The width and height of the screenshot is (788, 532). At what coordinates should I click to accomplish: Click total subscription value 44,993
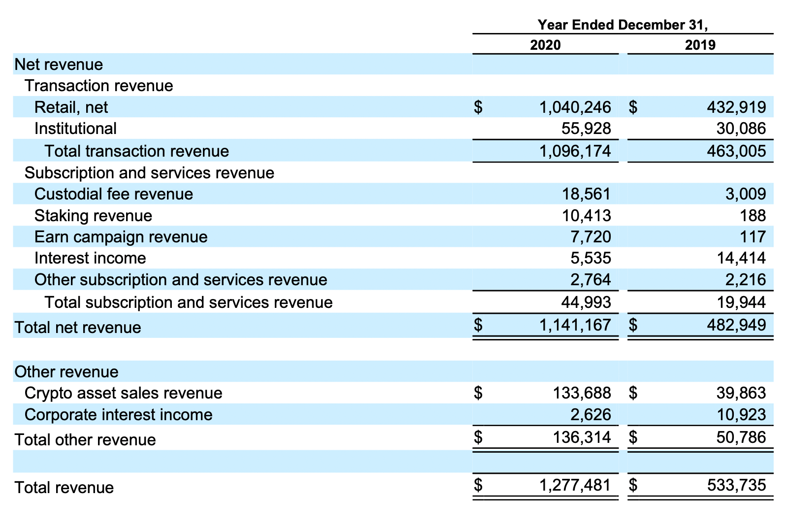(586, 302)
